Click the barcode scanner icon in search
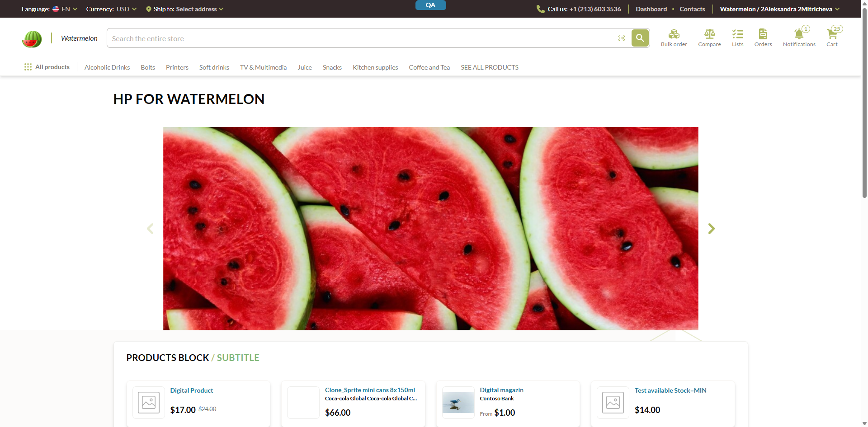This screenshot has width=868, height=427. (622, 38)
